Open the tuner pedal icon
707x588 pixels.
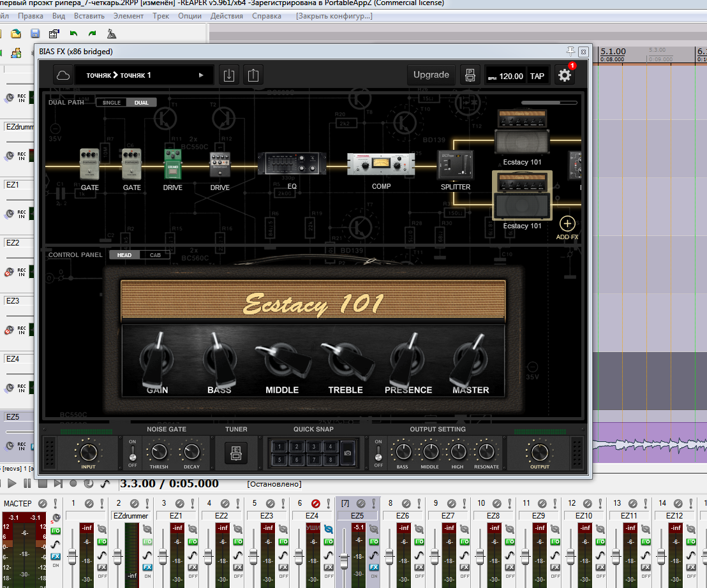pos(235,453)
